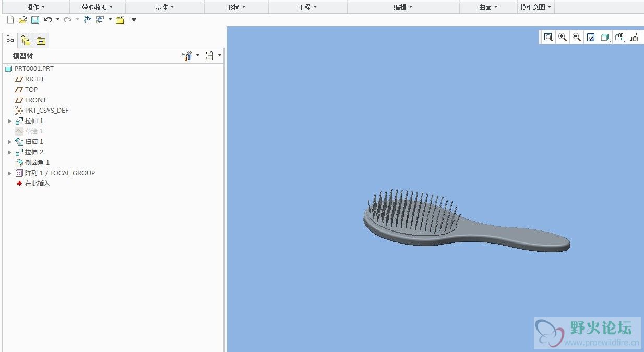Open the saved orientations AB icon
Image resolution: width=644 pixels, height=352 pixels.
click(x=620, y=37)
